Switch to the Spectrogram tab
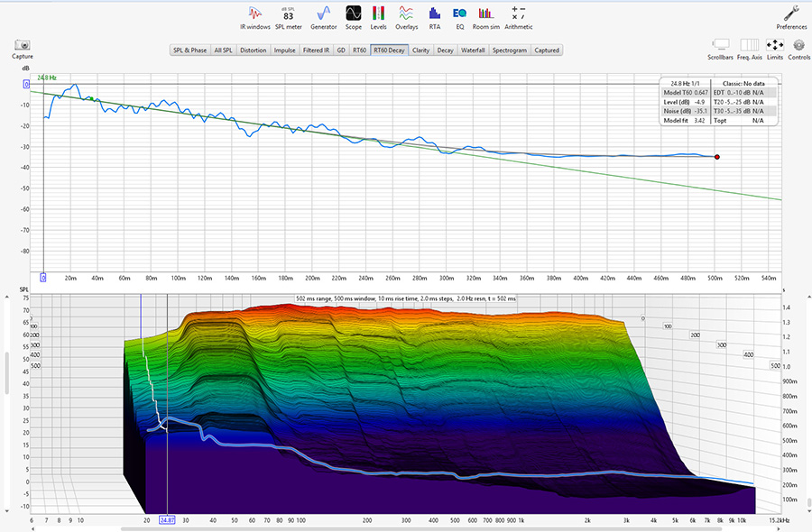The width and height of the screenshot is (812, 532). coord(511,50)
